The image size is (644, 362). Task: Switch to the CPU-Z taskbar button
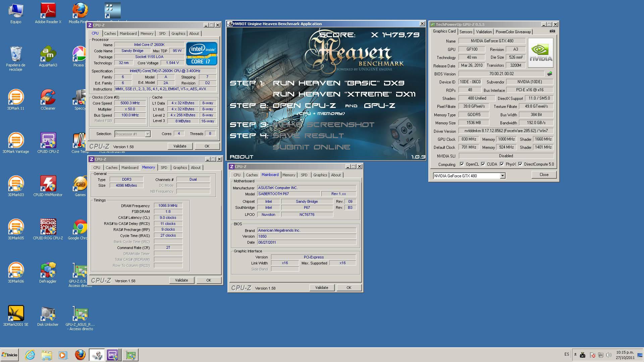click(113, 355)
